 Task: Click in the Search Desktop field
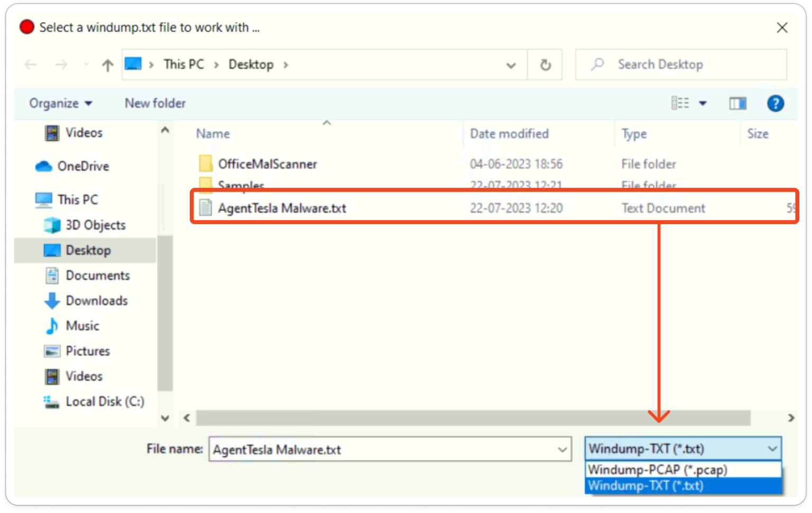tap(687, 65)
